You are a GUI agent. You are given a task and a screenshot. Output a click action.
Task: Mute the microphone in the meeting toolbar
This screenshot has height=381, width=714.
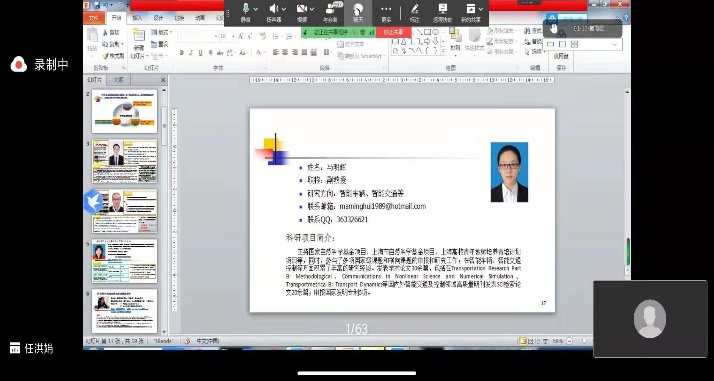click(x=246, y=9)
